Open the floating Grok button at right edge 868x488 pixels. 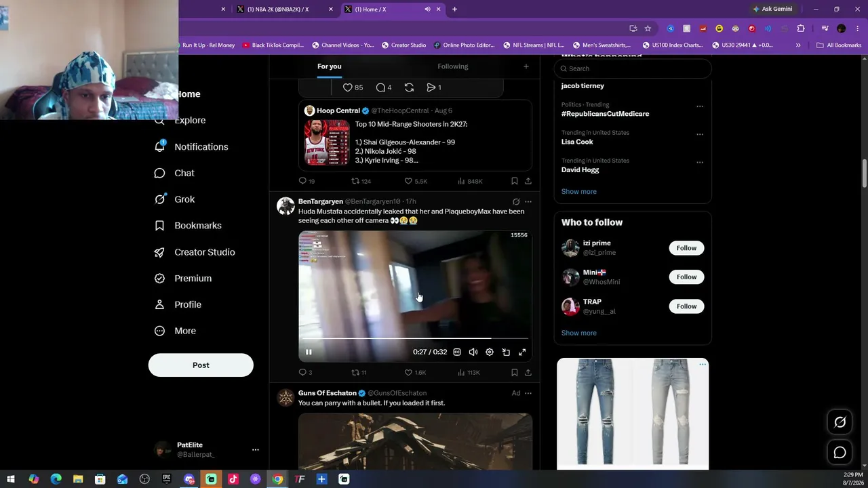pos(840,422)
